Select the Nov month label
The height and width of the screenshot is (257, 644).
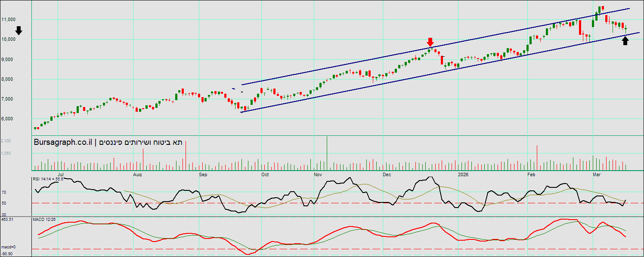pyautogui.click(x=318, y=175)
